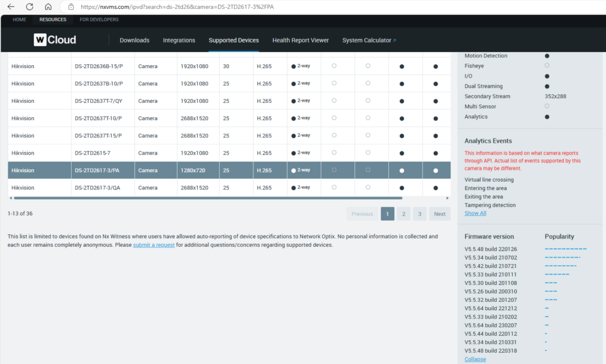This screenshot has width=606, height=364.
Task: Click the table scroll left arrow
Action: pos(11,198)
